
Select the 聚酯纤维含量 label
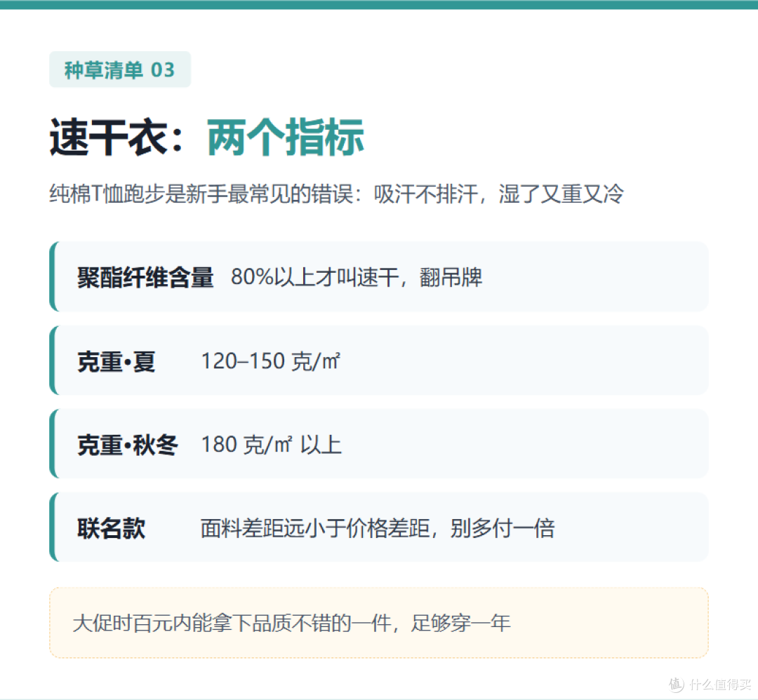pos(145,277)
